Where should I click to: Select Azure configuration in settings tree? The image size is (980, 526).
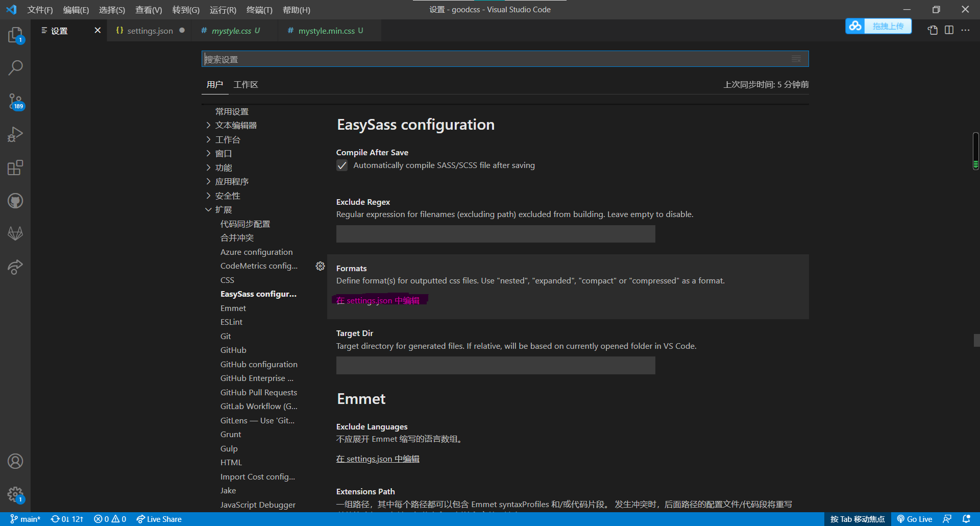point(257,252)
